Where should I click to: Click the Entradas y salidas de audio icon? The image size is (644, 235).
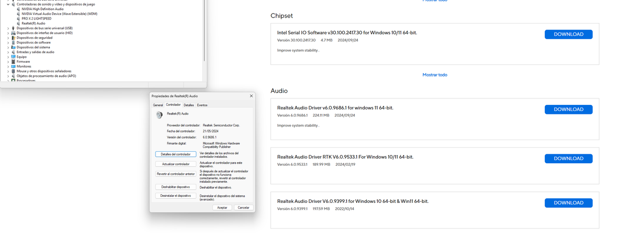pos(13,52)
